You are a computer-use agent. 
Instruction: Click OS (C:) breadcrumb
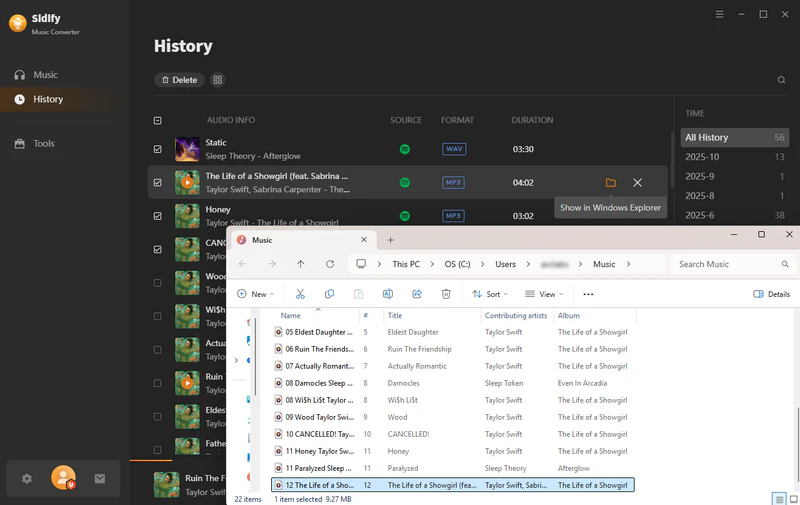[457, 264]
